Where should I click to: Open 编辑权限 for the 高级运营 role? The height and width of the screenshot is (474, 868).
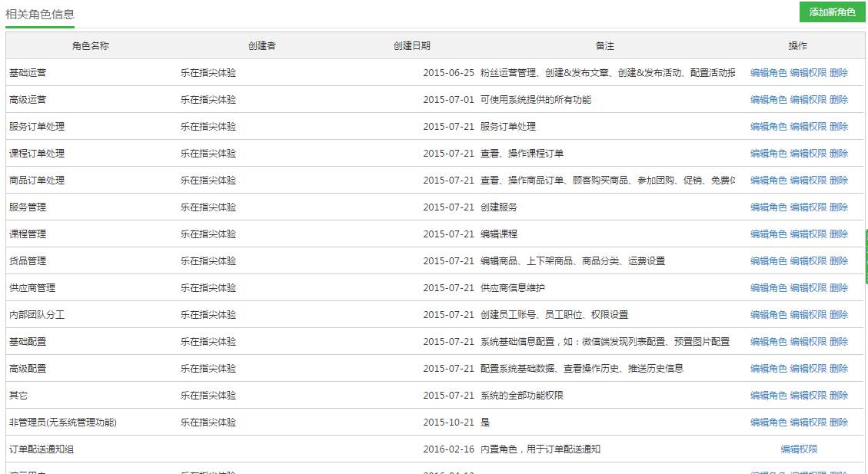808,100
